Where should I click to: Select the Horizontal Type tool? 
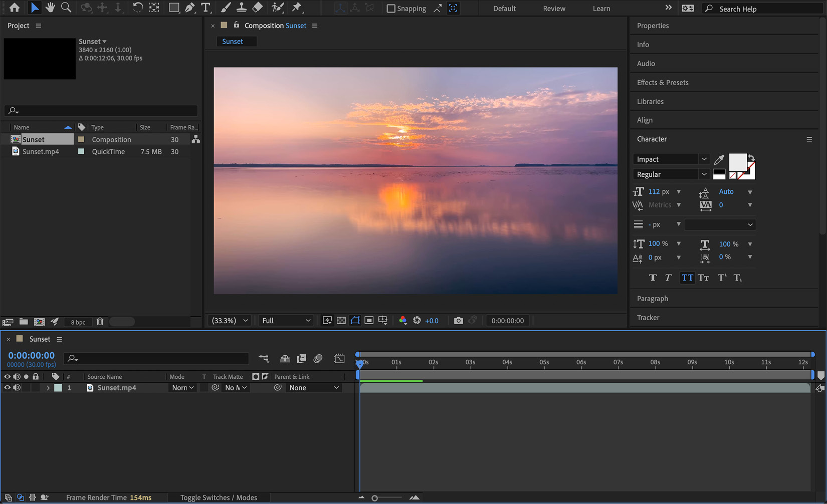click(x=205, y=8)
